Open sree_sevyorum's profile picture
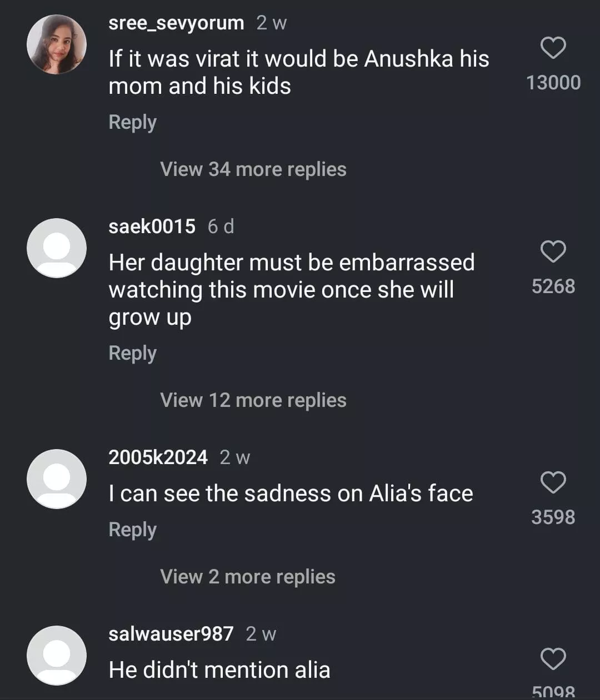This screenshot has width=600, height=700. (57, 44)
